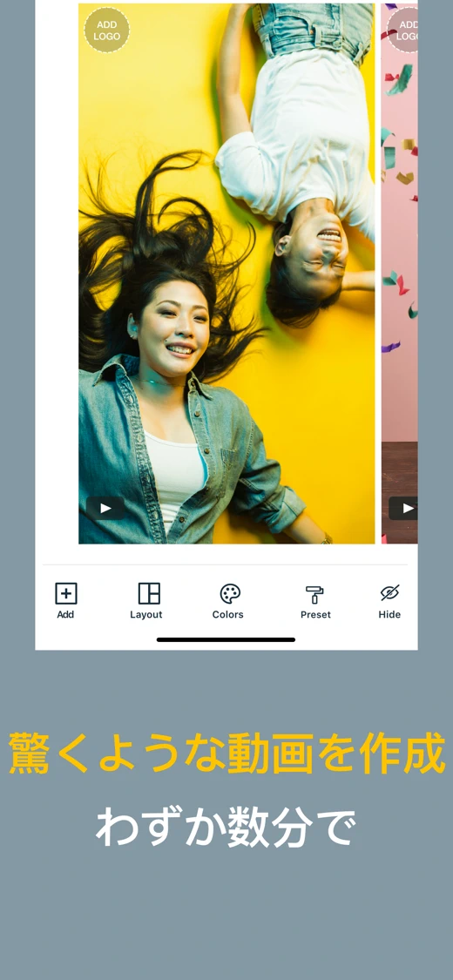Tap the white caption わずか数分で
The image size is (453, 980).
226,827
